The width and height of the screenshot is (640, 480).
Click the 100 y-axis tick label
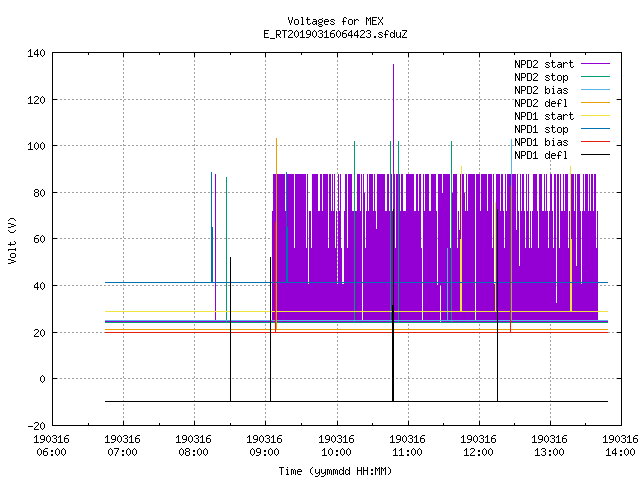coord(36,146)
